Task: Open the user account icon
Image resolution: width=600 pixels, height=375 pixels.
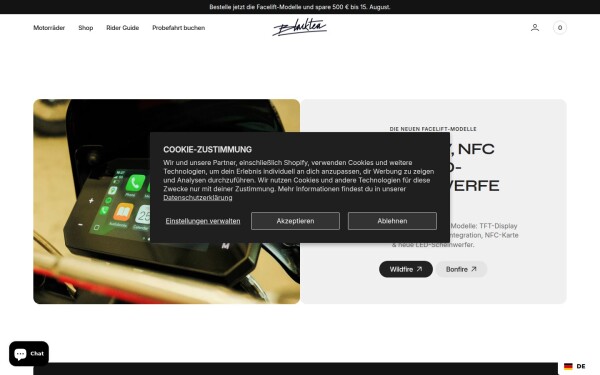Action: [x=535, y=28]
